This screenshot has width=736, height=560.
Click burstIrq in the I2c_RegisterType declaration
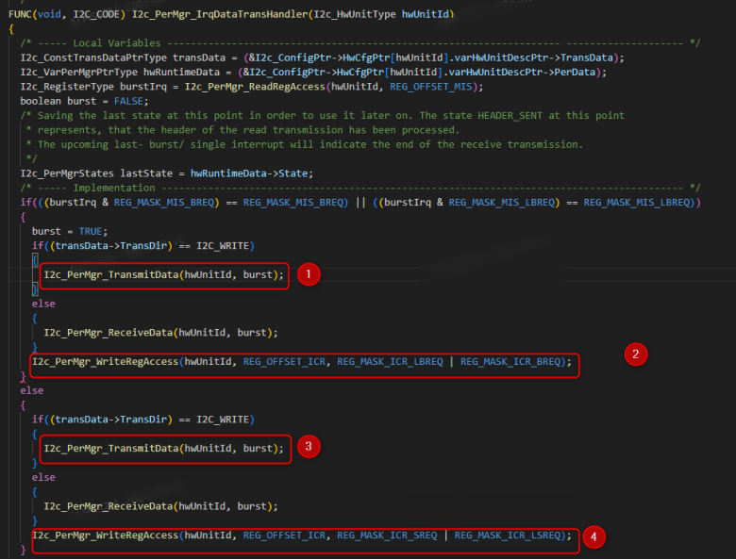[143, 87]
